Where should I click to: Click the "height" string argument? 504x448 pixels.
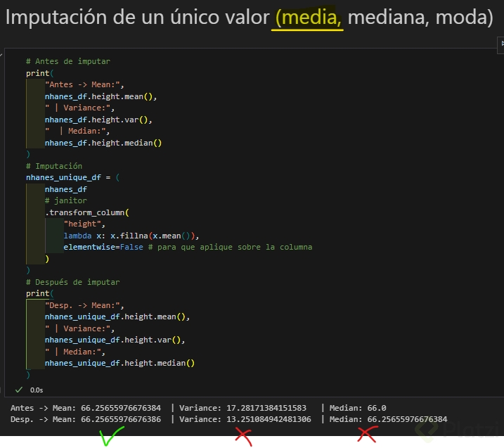click(x=84, y=224)
